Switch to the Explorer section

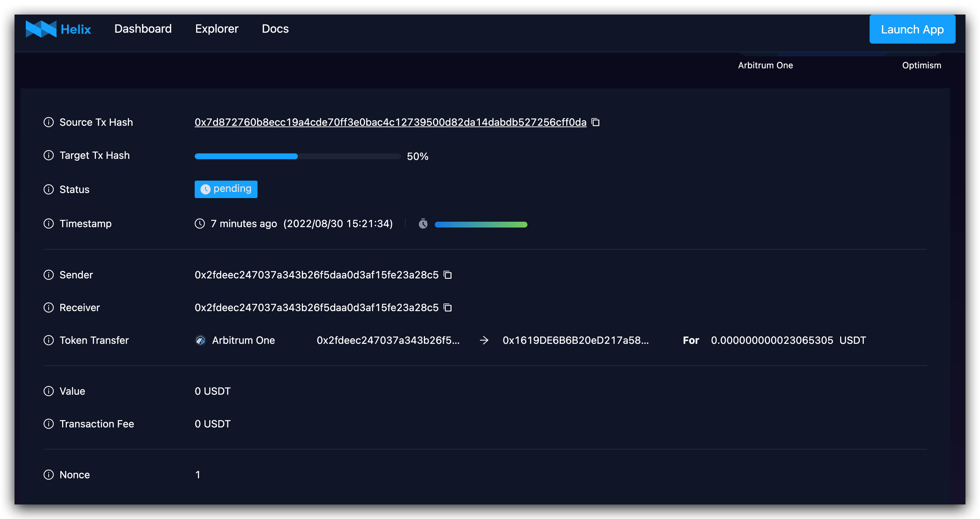(x=217, y=29)
